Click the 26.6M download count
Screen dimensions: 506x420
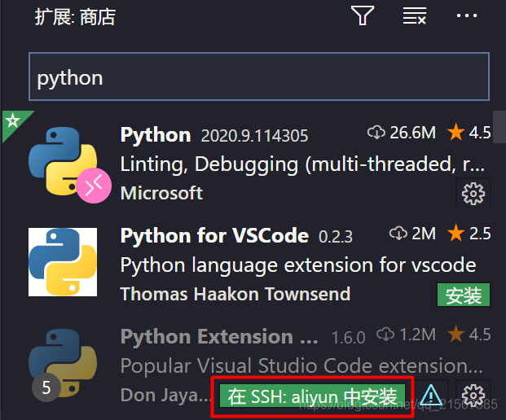point(402,133)
